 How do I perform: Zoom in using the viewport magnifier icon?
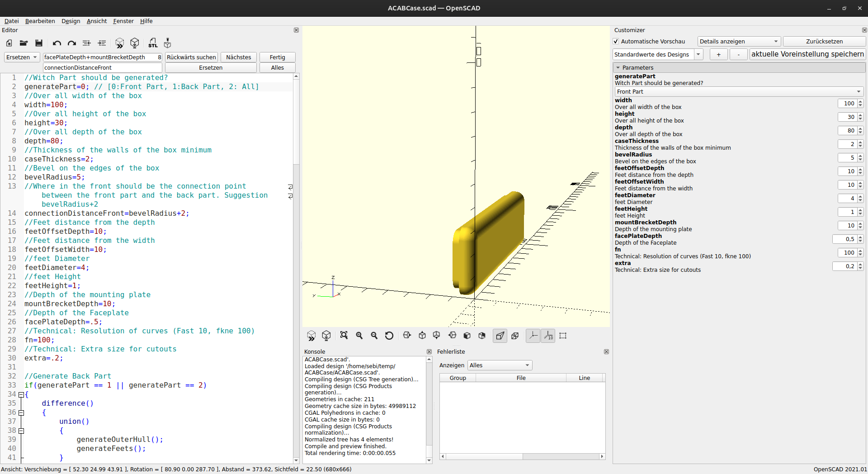[359, 336]
